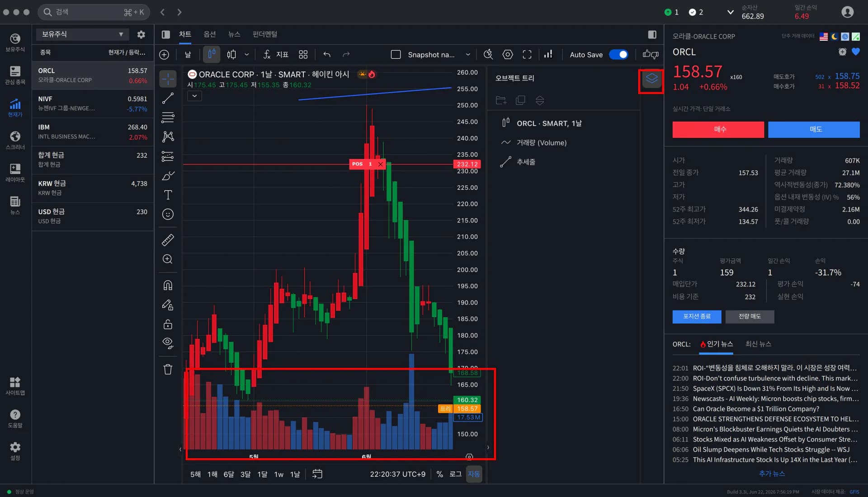Toggle percent scale on price axis
Viewport: 868px width, 497px height.
(x=439, y=474)
